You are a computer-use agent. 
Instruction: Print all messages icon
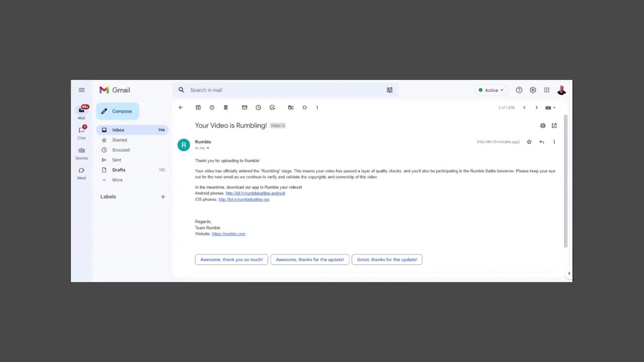(x=543, y=126)
